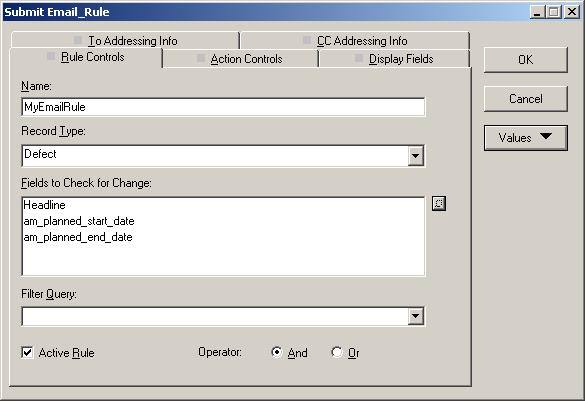Minimize the Submit Email_Rule window

coord(537,12)
